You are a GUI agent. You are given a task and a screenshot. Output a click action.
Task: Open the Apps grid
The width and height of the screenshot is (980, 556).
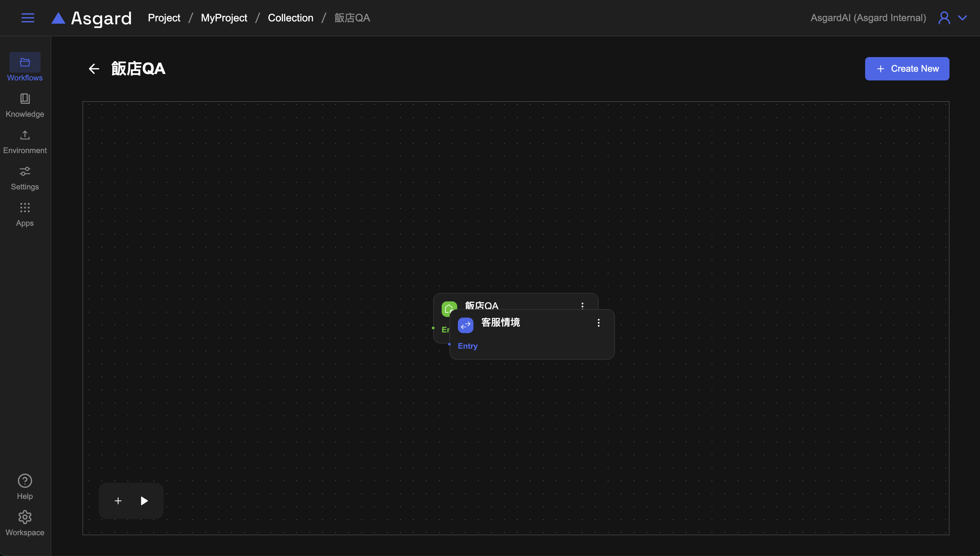coord(25,214)
